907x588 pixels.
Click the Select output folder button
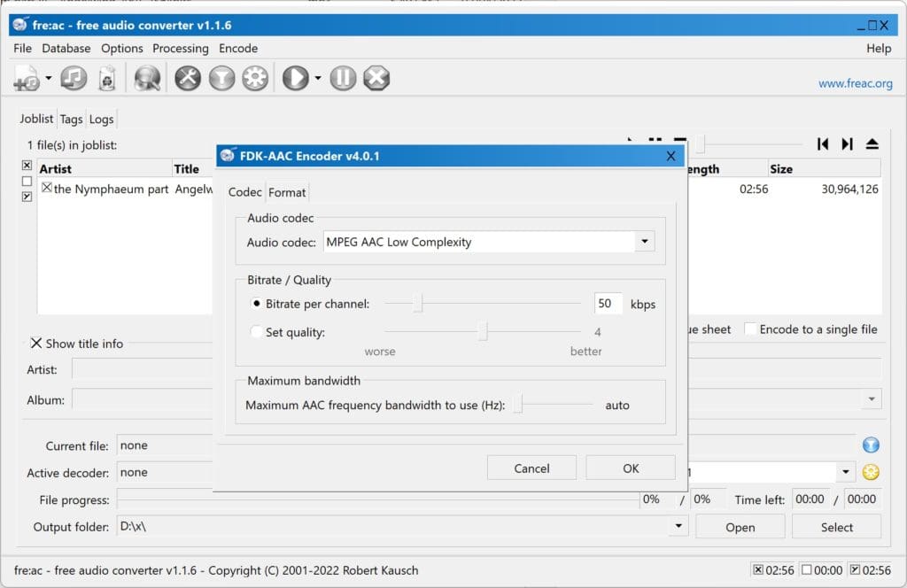pos(836,527)
